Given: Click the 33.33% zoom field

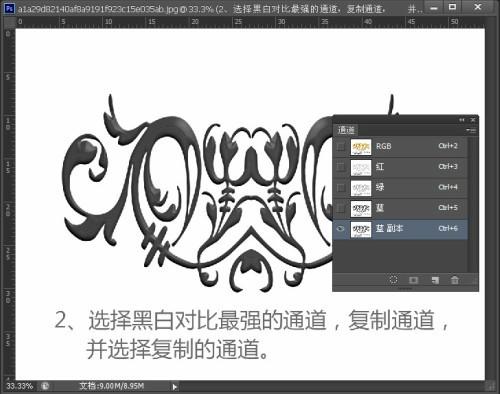Looking at the screenshot, I should 20,386.
